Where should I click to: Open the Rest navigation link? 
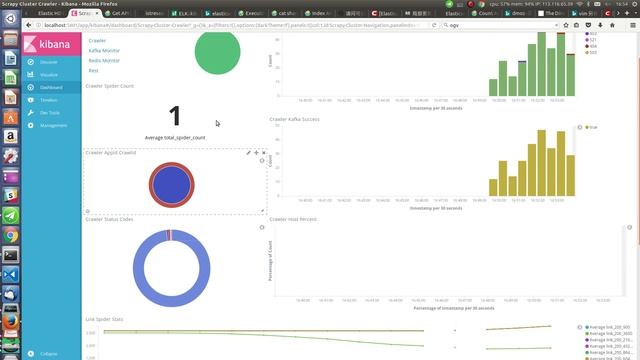click(x=93, y=71)
